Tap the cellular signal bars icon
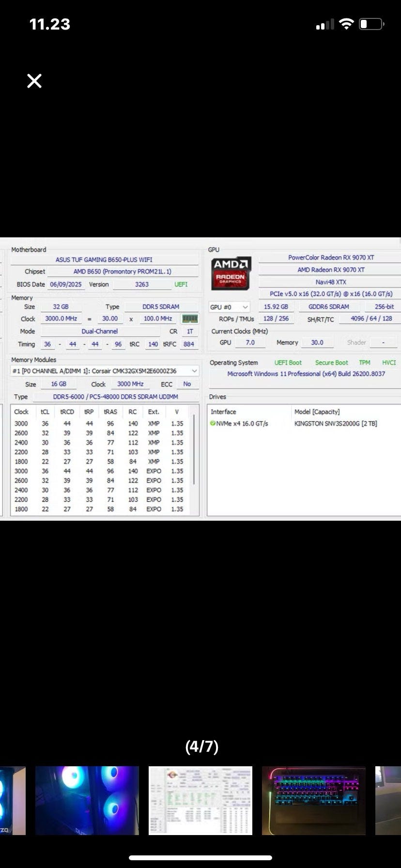This screenshot has width=401, height=868. pos(325,24)
